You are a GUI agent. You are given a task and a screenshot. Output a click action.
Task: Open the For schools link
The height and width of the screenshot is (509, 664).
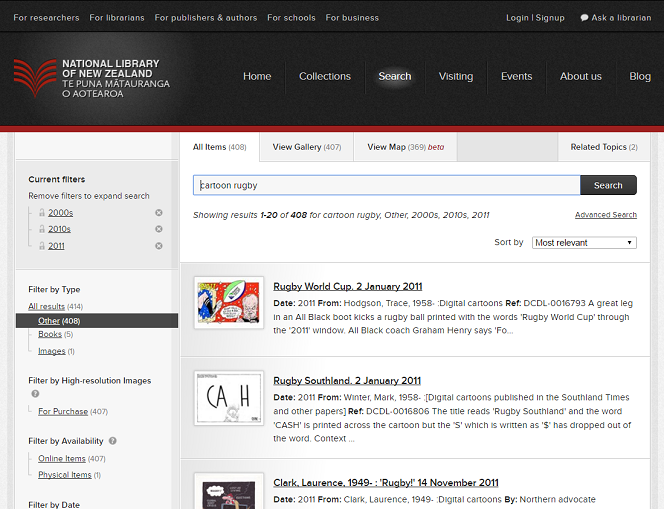click(291, 18)
